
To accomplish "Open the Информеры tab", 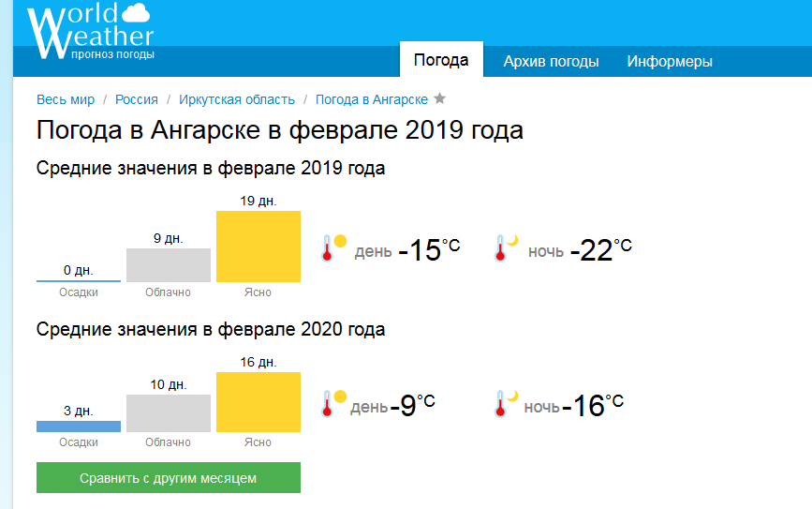I will point(670,62).
